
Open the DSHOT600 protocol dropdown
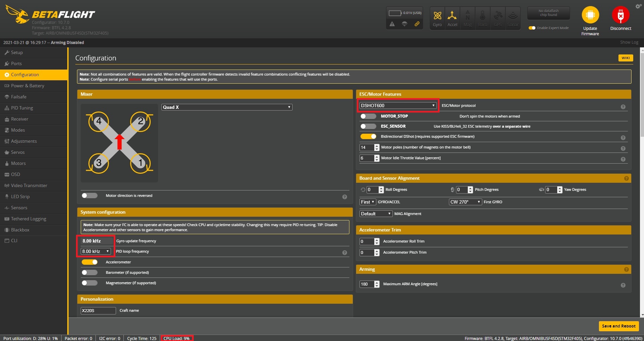click(x=398, y=105)
